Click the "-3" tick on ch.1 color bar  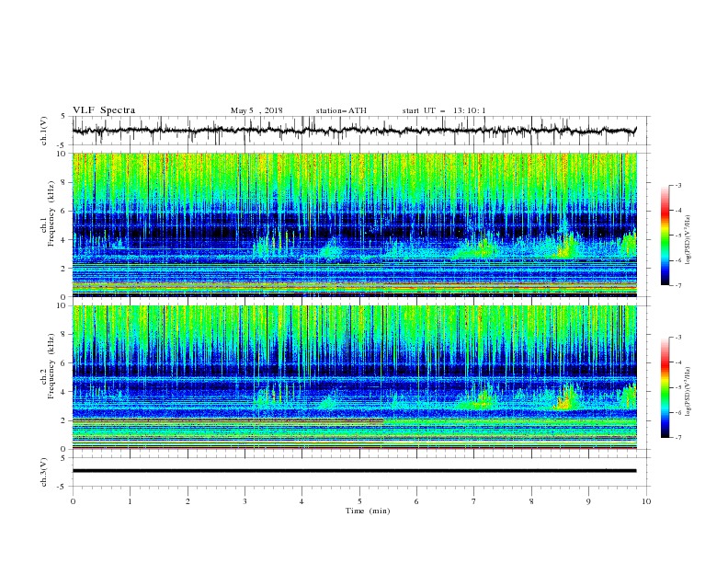678,185
